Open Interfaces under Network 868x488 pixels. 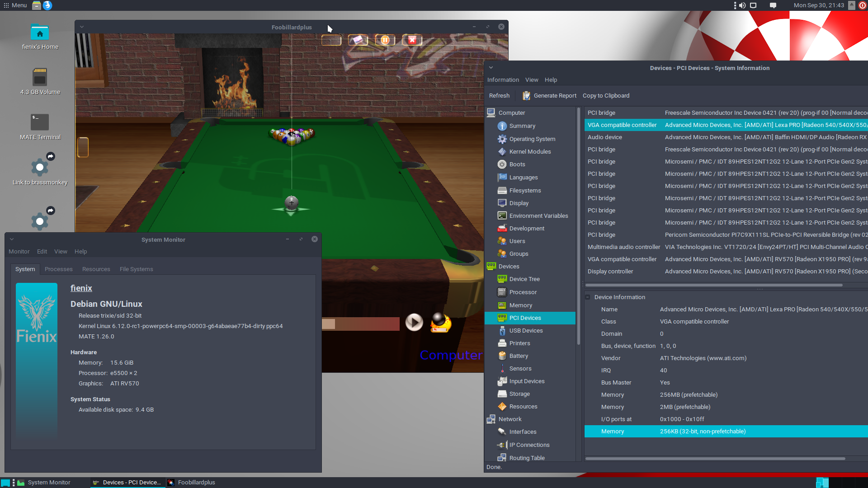tap(523, 432)
